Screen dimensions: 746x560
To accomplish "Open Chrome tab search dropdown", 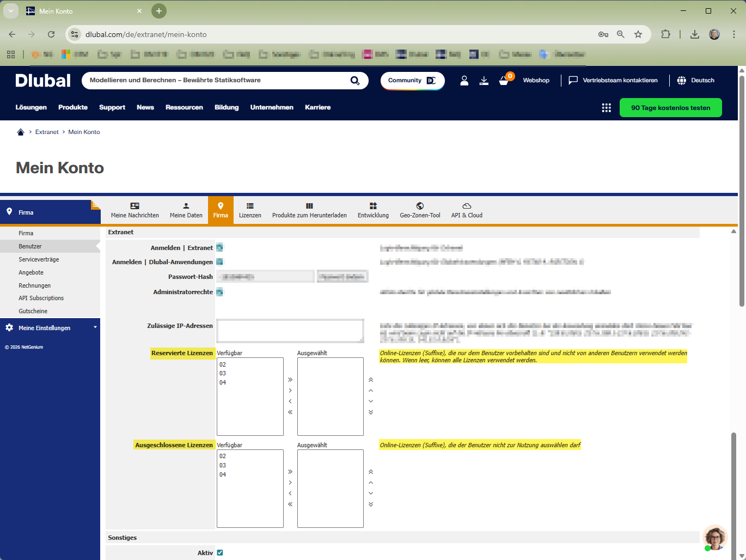I will (x=10, y=11).
